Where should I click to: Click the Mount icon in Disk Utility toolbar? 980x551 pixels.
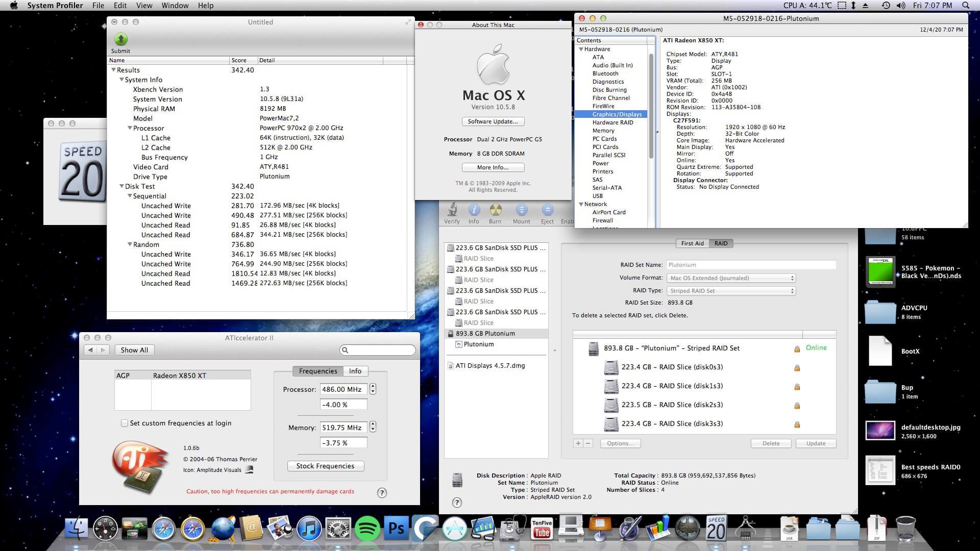[x=521, y=210]
